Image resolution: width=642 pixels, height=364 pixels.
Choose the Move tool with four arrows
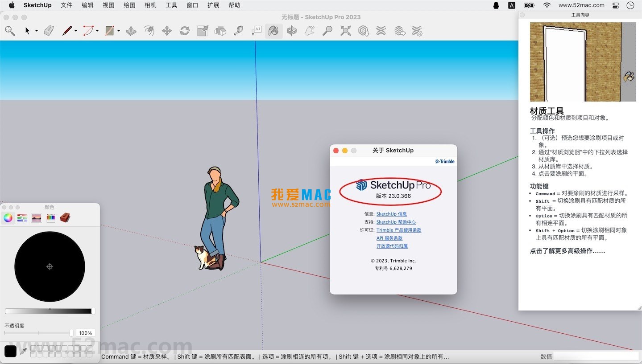(x=167, y=31)
